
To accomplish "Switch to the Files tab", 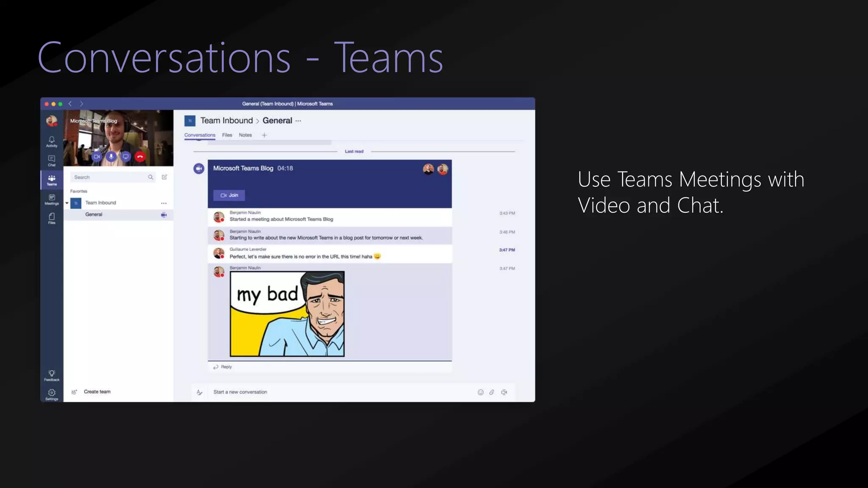I will [x=227, y=135].
